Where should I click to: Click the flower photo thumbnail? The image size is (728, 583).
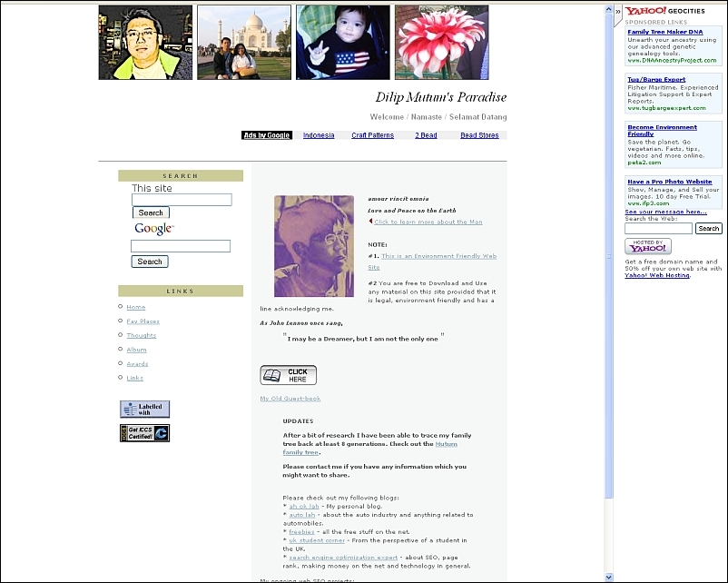tap(441, 41)
